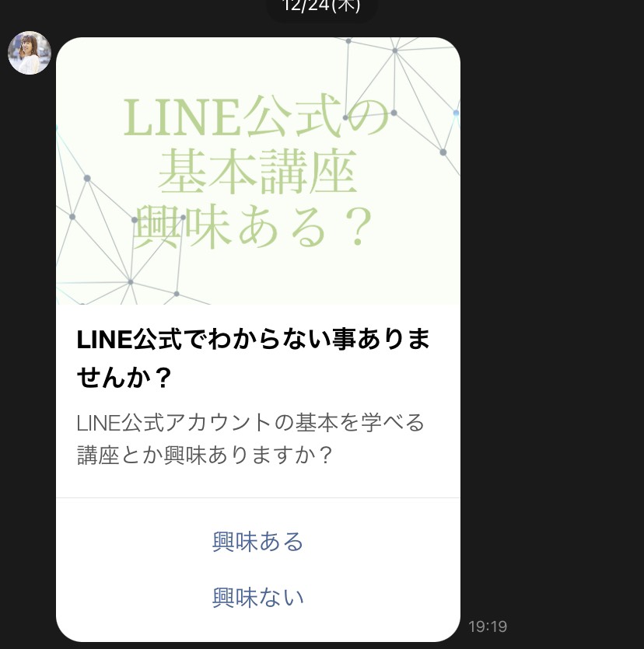
Task: Click the light-blue node dot on banner edge
Action: [456, 113]
